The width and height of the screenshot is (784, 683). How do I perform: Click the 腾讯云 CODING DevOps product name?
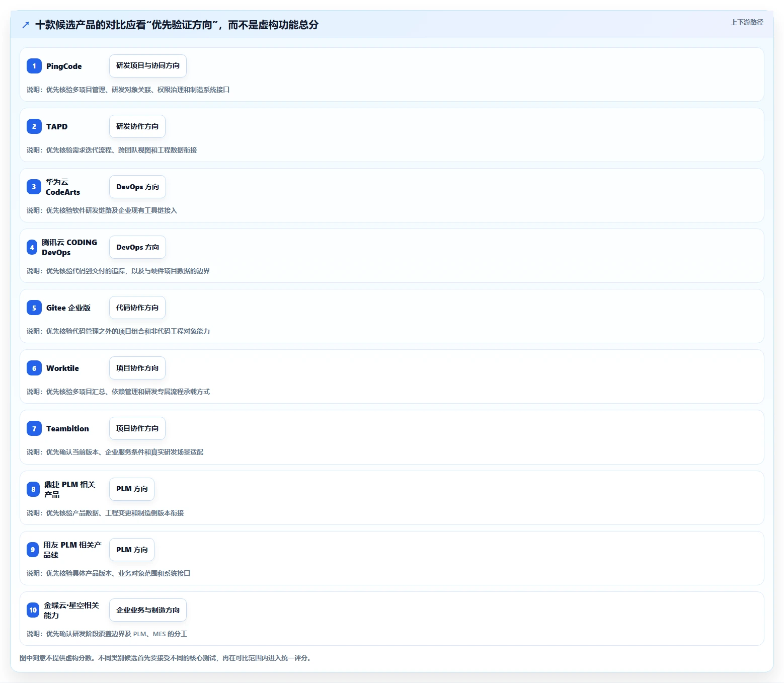click(x=69, y=247)
